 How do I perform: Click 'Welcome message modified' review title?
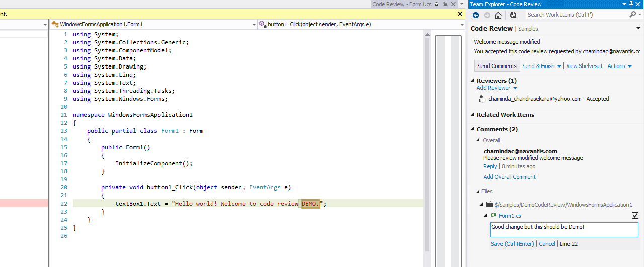pos(507,42)
